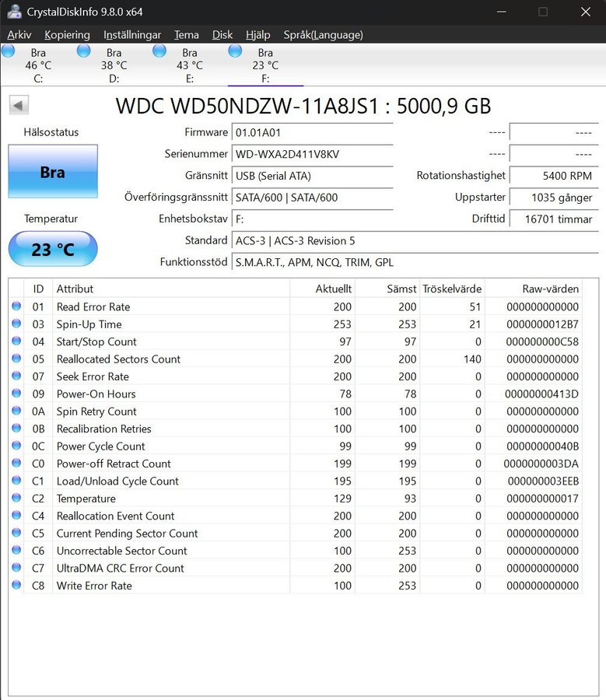Go back with the left arrow disk button
This screenshot has width=606, height=700.
tap(19, 106)
